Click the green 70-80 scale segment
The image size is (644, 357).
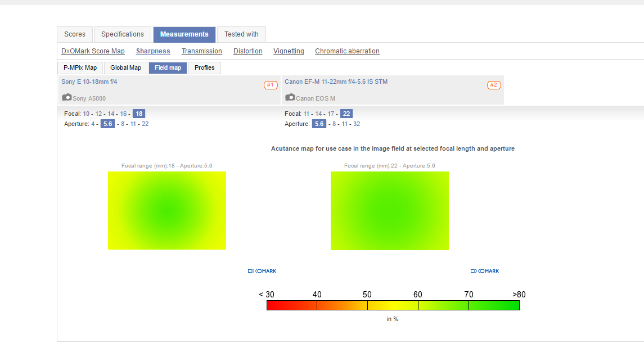click(x=494, y=305)
